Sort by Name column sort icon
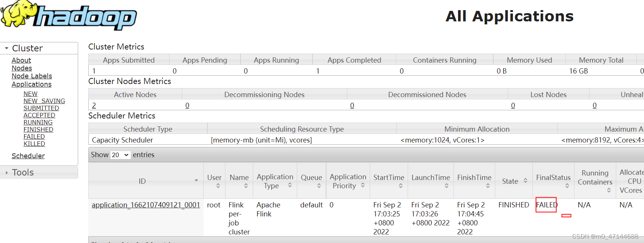 [246, 186]
